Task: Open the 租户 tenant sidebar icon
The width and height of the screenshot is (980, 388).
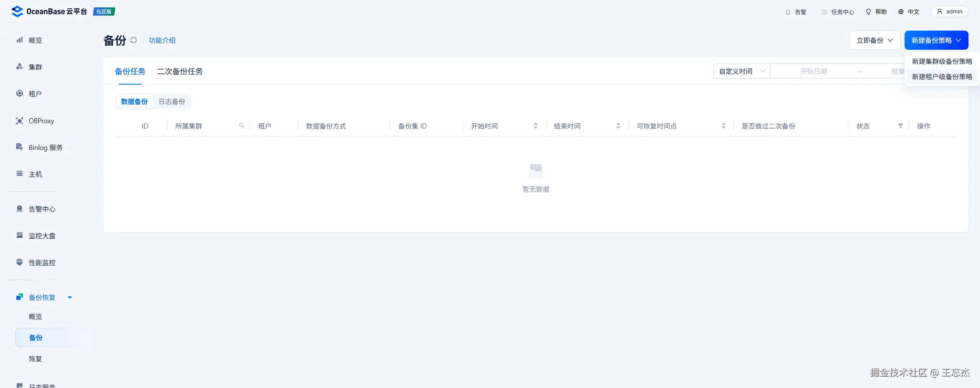Action: (20, 93)
